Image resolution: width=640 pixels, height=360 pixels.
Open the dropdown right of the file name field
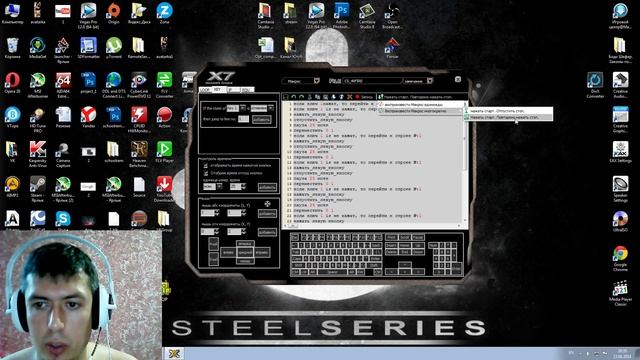coord(429,81)
